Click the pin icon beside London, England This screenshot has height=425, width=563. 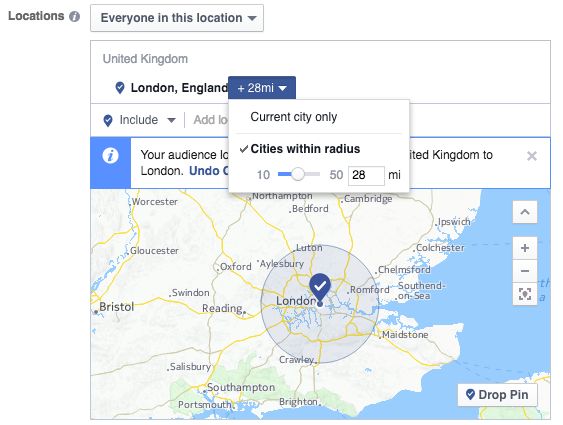pyautogui.click(x=120, y=88)
